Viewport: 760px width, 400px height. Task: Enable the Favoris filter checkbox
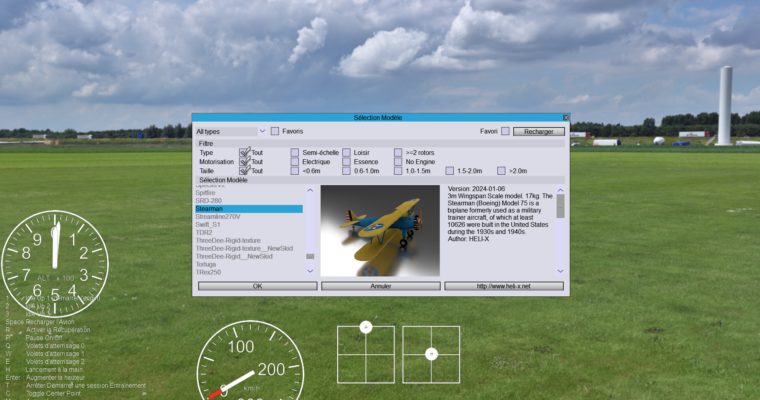[275, 131]
